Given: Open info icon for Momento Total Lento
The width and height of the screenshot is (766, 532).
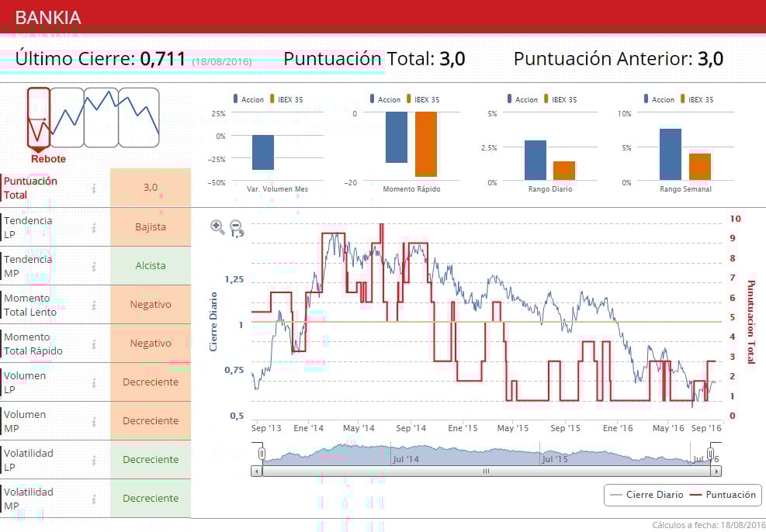Looking at the screenshot, I should [94, 306].
